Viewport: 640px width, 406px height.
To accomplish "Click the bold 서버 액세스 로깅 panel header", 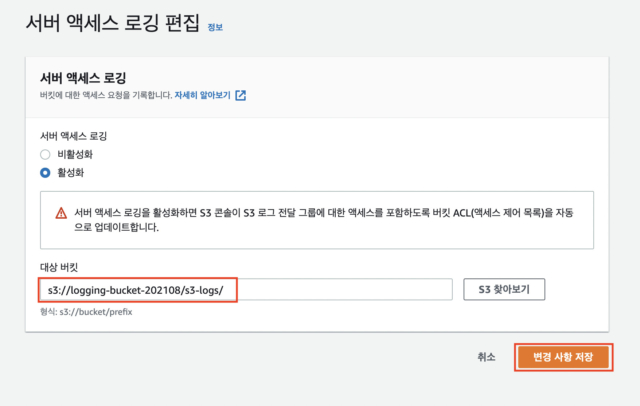I will [83, 78].
